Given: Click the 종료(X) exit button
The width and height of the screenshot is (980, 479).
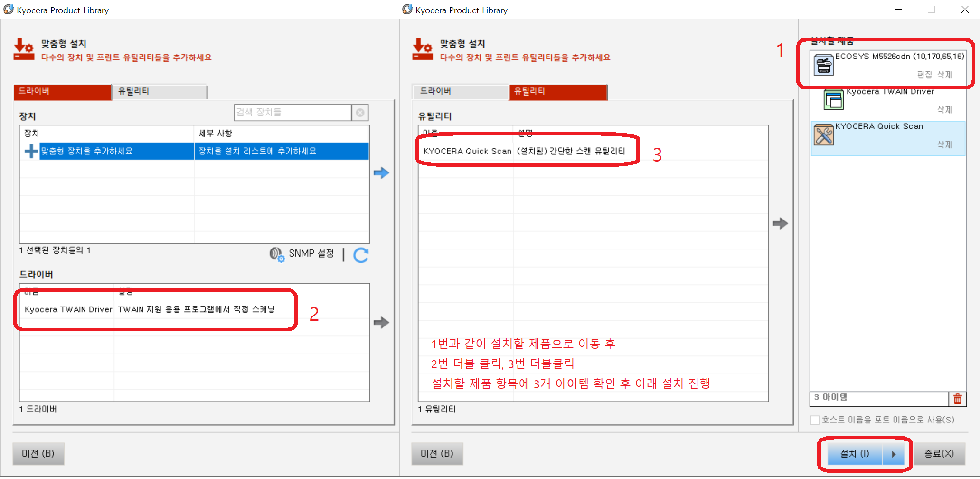Looking at the screenshot, I should click(939, 454).
